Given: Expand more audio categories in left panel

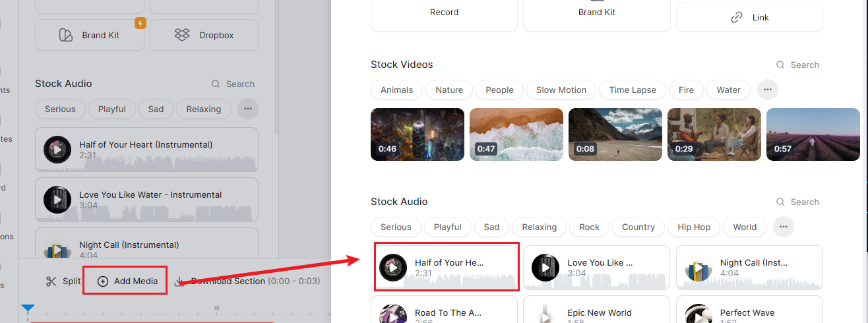Looking at the screenshot, I should [247, 109].
